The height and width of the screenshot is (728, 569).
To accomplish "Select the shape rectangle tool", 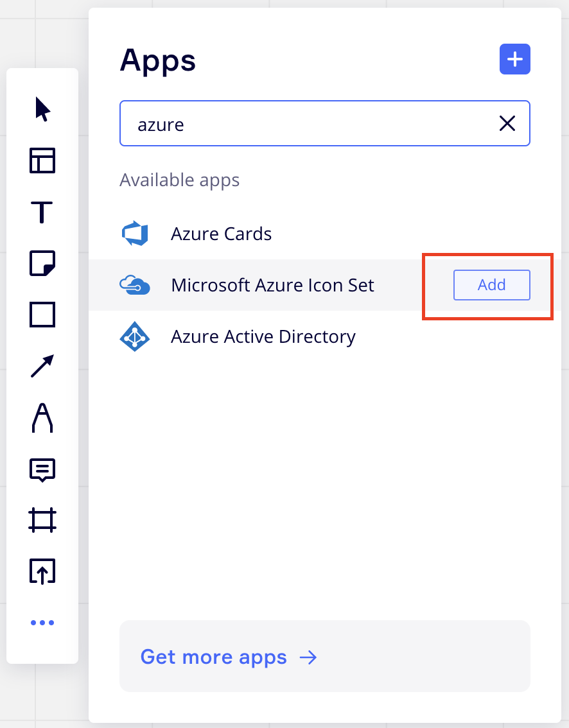I will click(x=42, y=315).
